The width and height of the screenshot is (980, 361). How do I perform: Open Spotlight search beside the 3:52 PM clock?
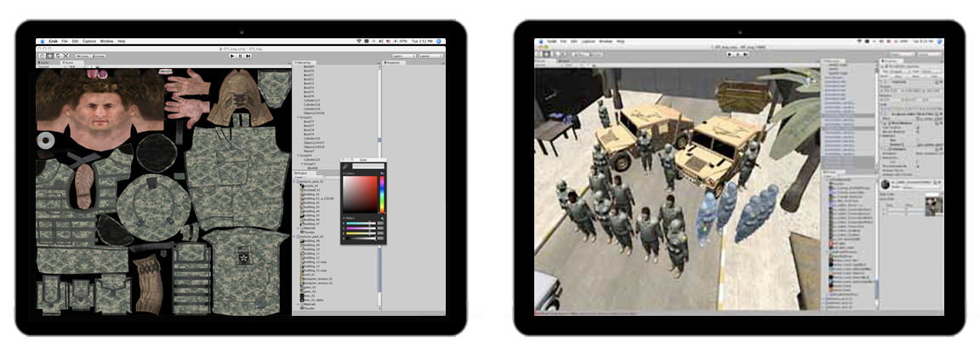point(441,41)
